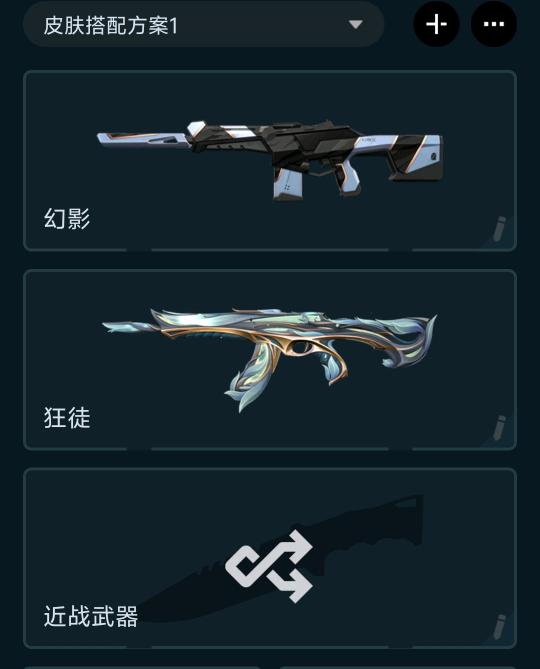This screenshot has width=540, height=669.
Task: Tap the 狂徒 weapon label
Action: (67, 418)
